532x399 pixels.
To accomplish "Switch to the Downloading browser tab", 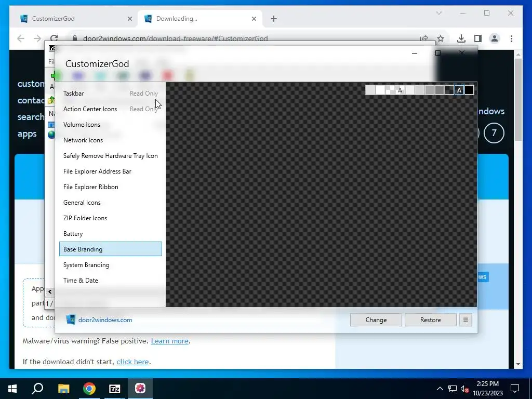I will [200, 19].
